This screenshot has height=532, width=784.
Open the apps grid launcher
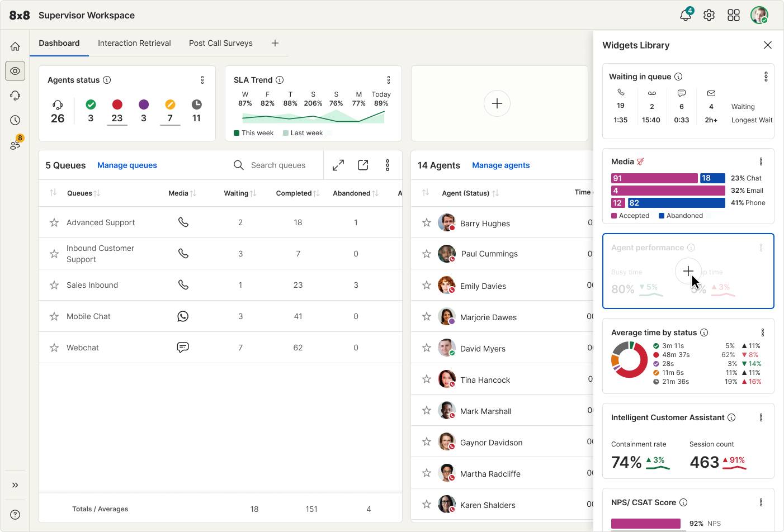(734, 16)
